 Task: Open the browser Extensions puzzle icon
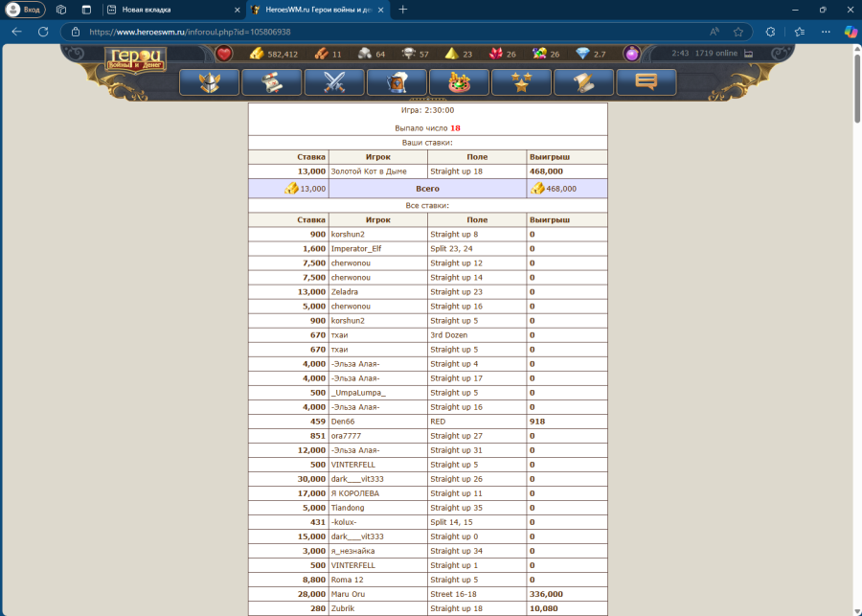pos(771,32)
